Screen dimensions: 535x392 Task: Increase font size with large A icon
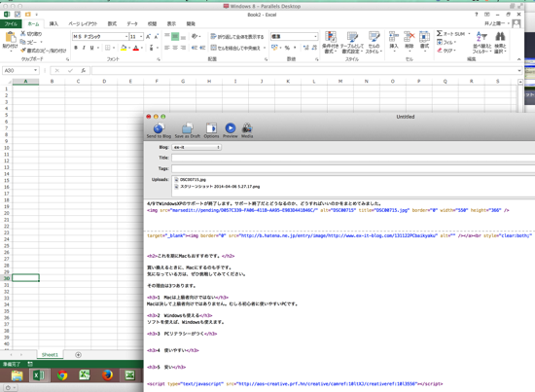coord(149,37)
